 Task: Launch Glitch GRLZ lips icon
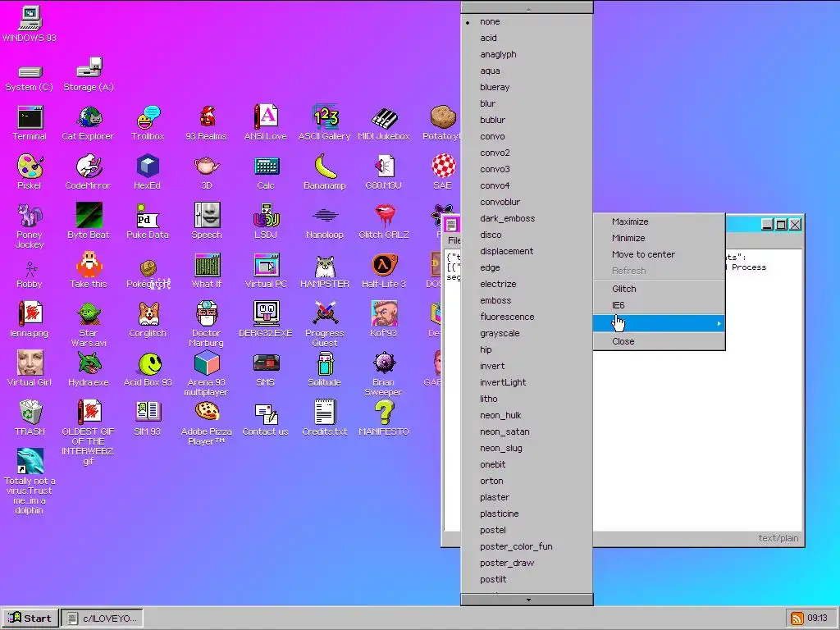point(384,221)
